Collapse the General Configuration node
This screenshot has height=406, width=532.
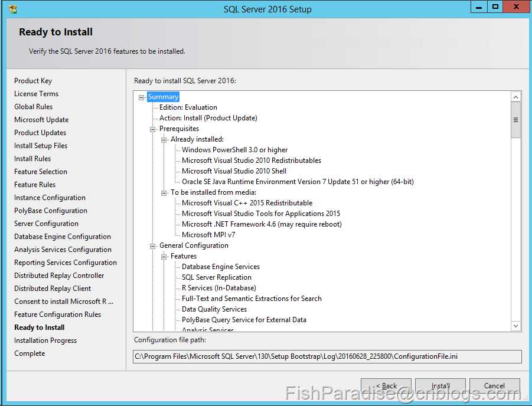153,246
